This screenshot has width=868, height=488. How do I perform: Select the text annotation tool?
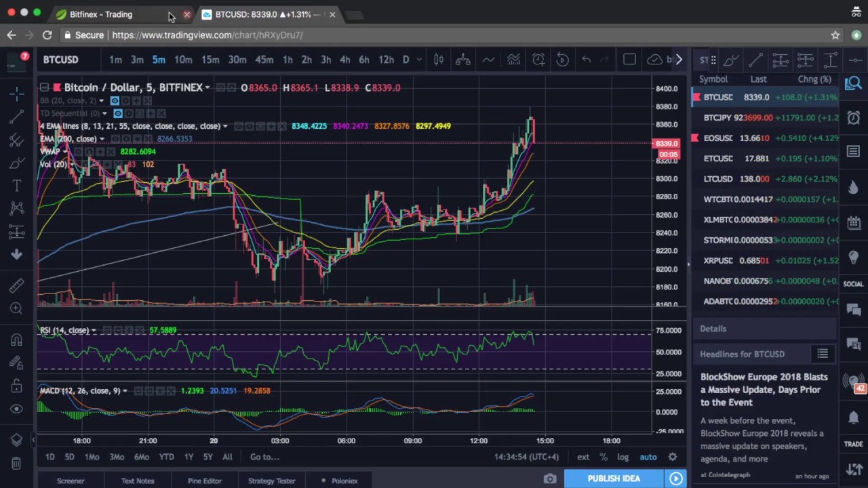click(x=16, y=186)
